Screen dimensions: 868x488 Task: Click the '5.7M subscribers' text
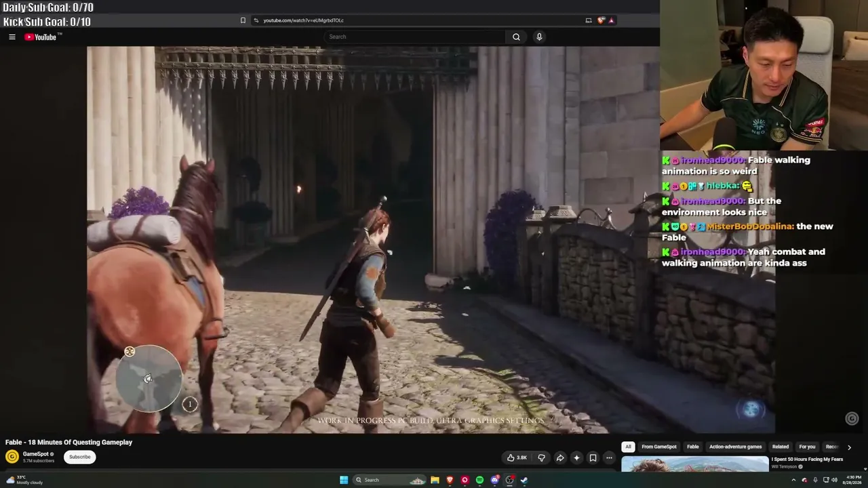pos(39,461)
